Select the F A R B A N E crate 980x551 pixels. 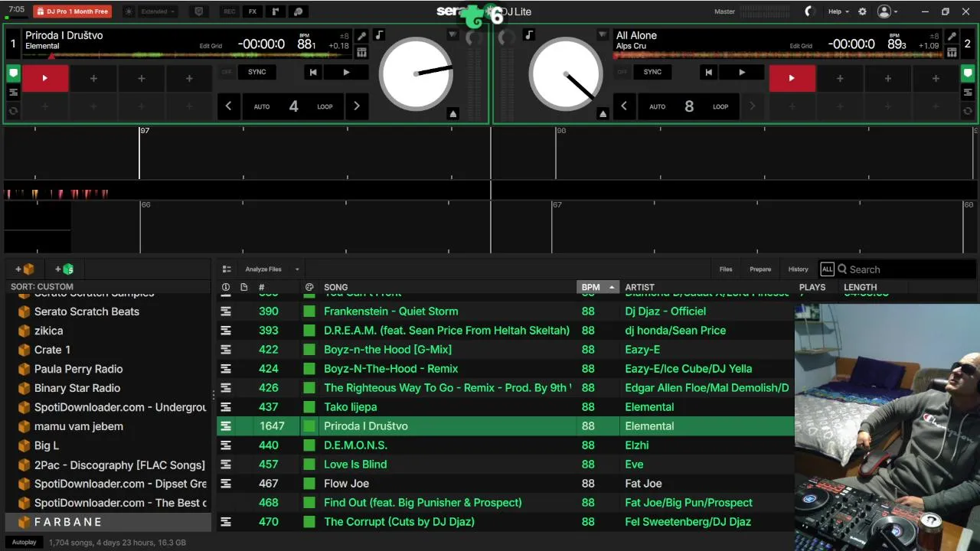(x=108, y=522)
